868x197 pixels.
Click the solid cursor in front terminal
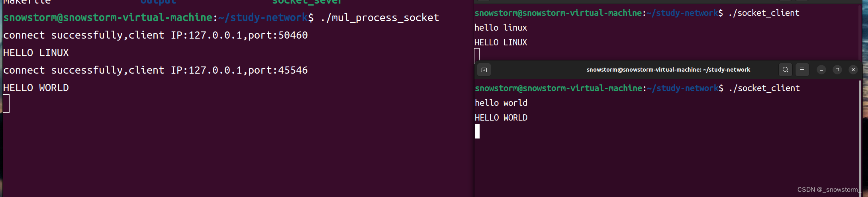[477, 131]
